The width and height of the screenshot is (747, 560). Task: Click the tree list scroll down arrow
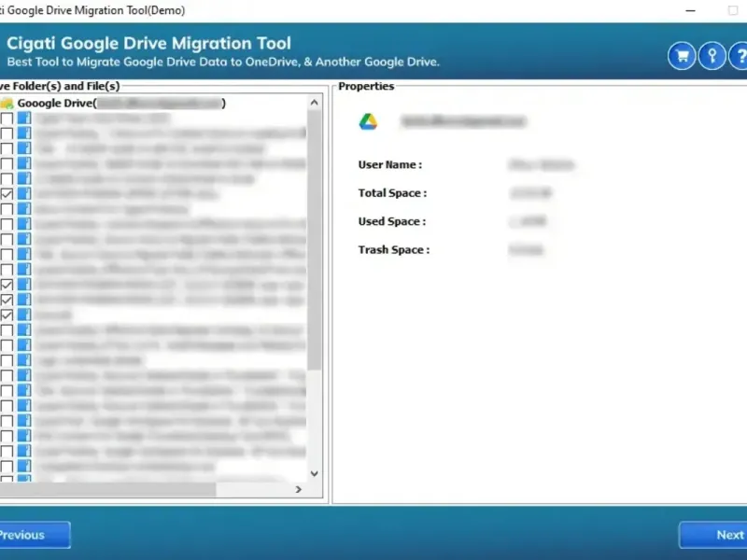(314, 473)
